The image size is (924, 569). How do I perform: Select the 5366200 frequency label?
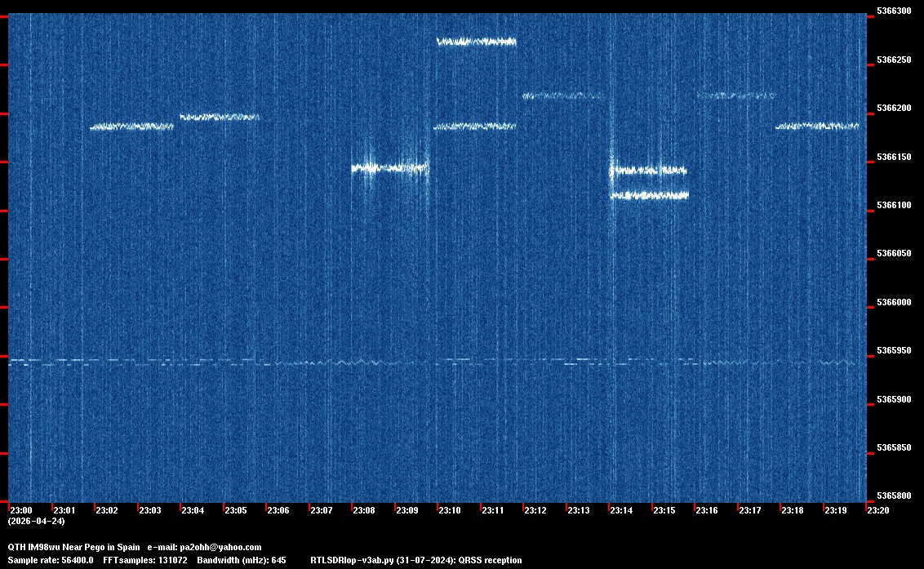tap(894, 109)
